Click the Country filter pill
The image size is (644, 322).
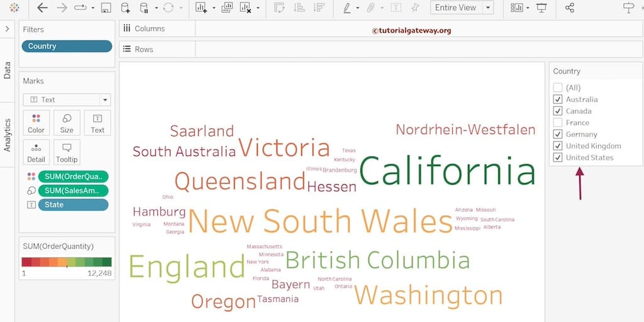tap(67, 46)
